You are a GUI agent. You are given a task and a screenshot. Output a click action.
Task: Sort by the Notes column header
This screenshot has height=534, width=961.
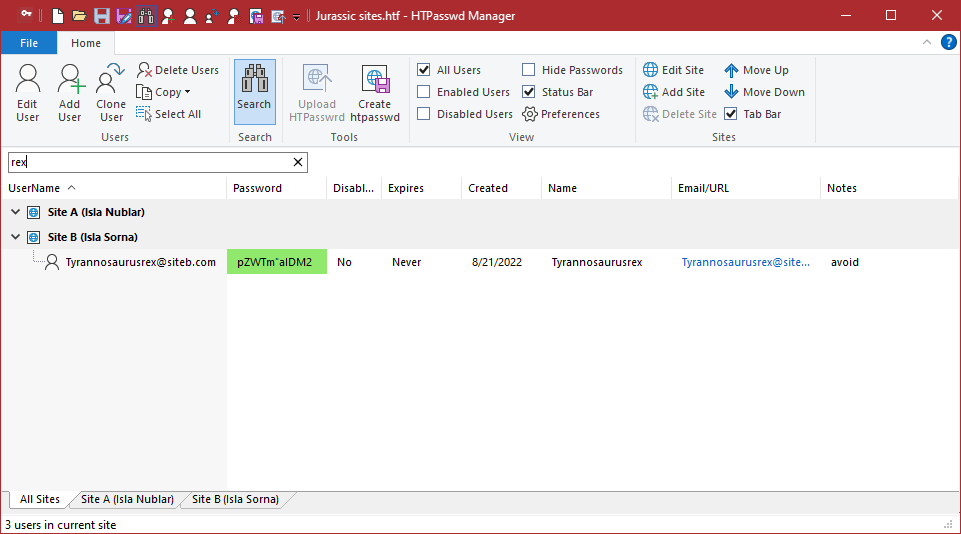tap(889, 188)
